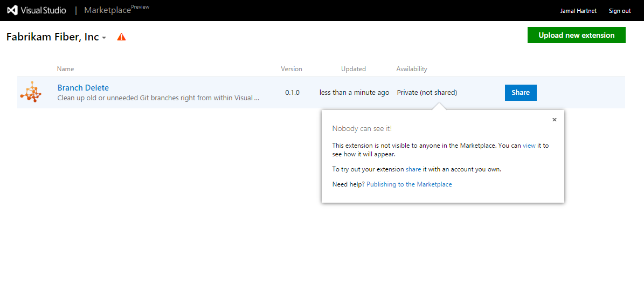Close the 'Nobody can see it!' popup
The image size is (644, 283).
555,120
